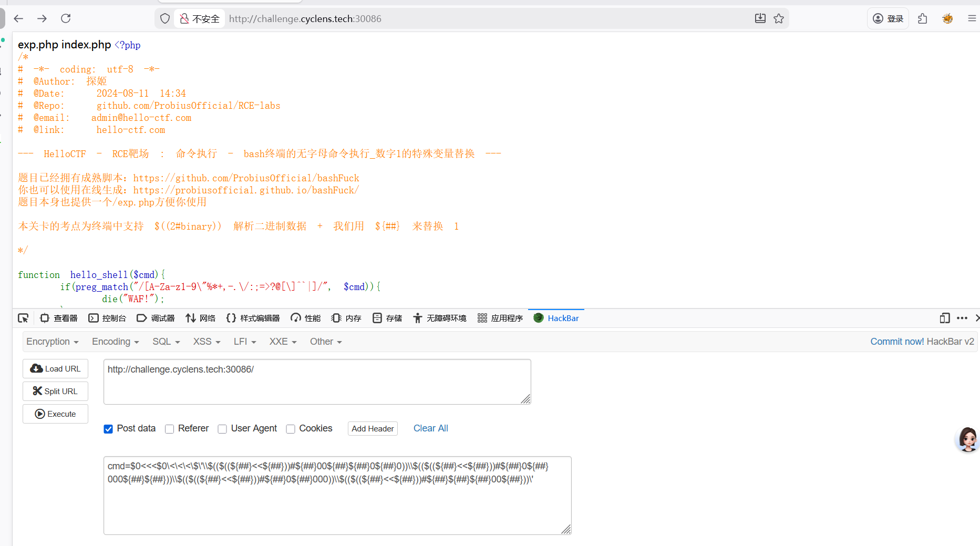
Task: Click into the post data textarea
Action: point(337,496)
